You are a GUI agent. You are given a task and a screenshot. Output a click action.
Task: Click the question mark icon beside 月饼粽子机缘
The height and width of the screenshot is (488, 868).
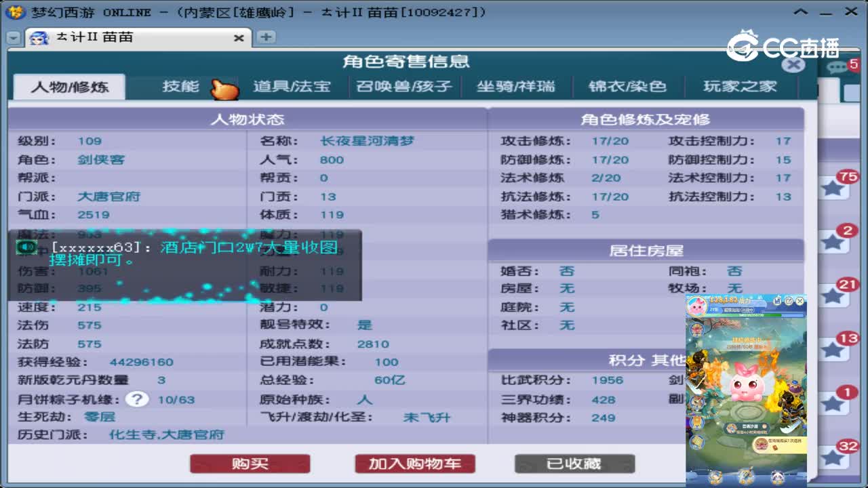(x=137, y=399)
